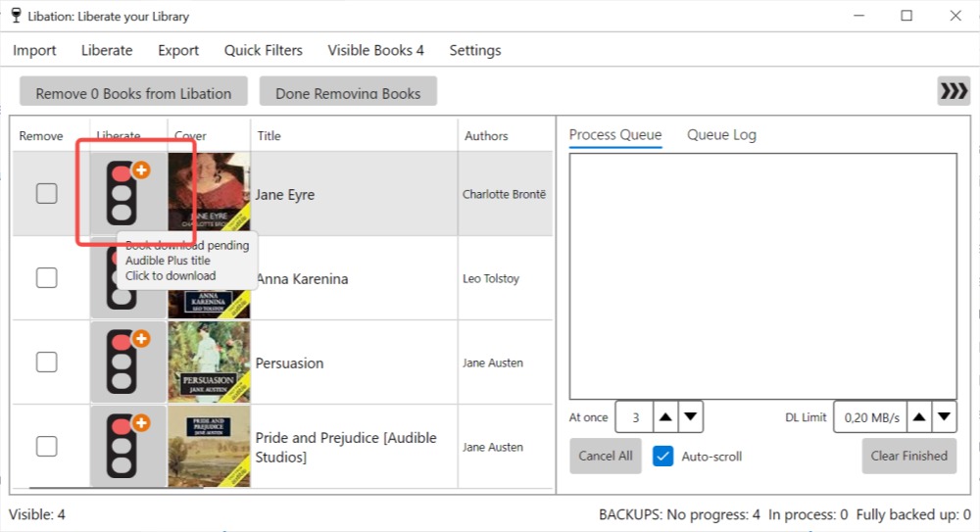The width and height of the screenshot is (980, 532).
Task: Click the At once number field
Action: (x=634, y=417)
